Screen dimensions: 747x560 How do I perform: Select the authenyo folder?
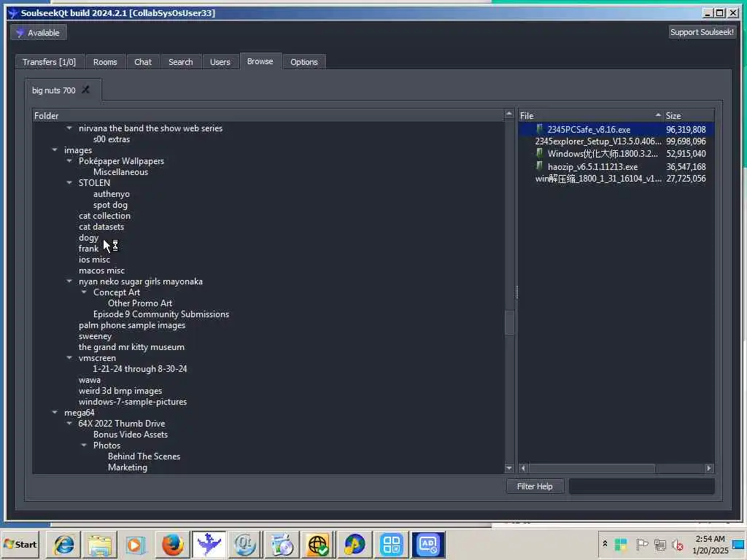coord(112,194)
